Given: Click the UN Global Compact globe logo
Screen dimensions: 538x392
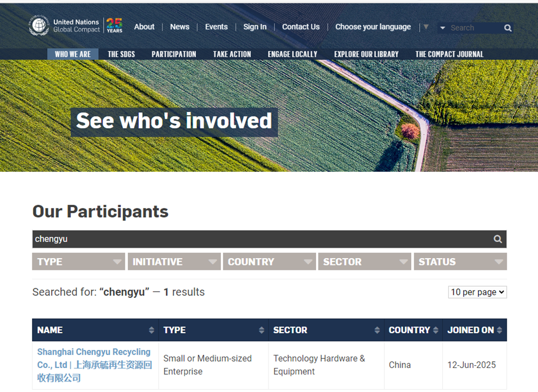Looking at the screenshot, I should tap(39, 25).
